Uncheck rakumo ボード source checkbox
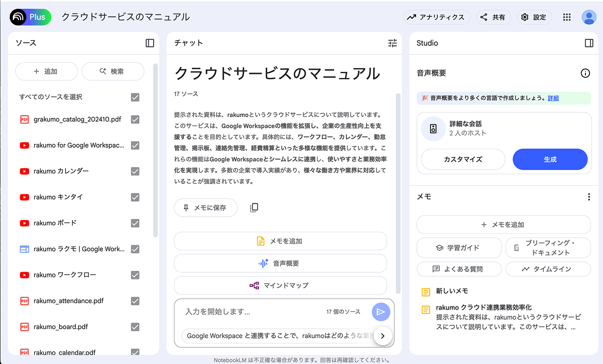 [x=135, y=223]
